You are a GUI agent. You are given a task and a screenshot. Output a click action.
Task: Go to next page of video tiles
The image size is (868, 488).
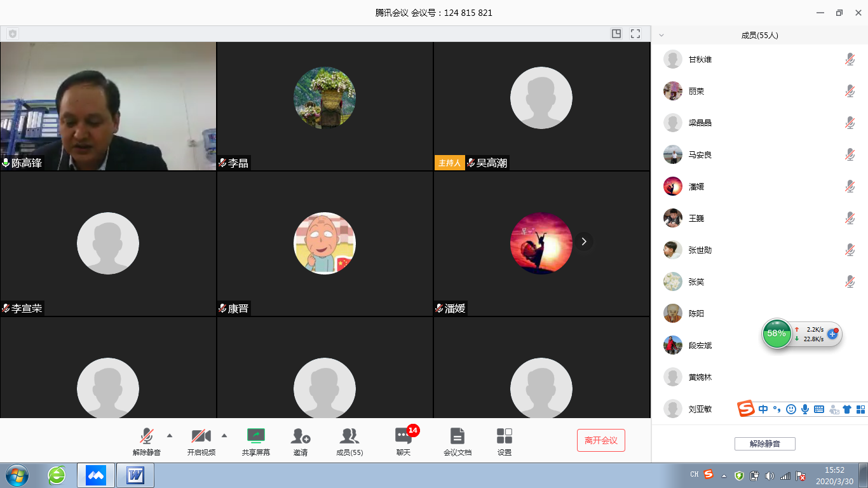[584, 241]
